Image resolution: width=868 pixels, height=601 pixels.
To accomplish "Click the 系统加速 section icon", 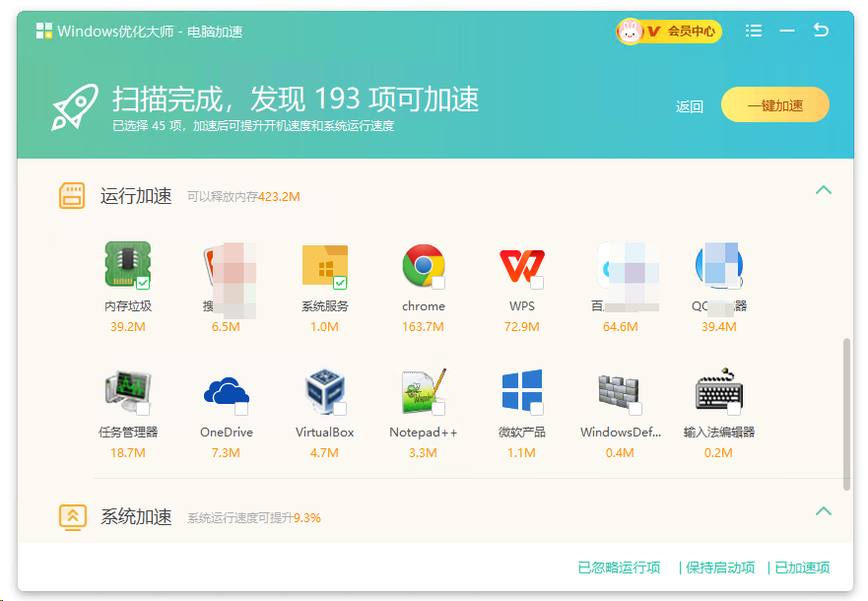I will click(x=73, y=517).
